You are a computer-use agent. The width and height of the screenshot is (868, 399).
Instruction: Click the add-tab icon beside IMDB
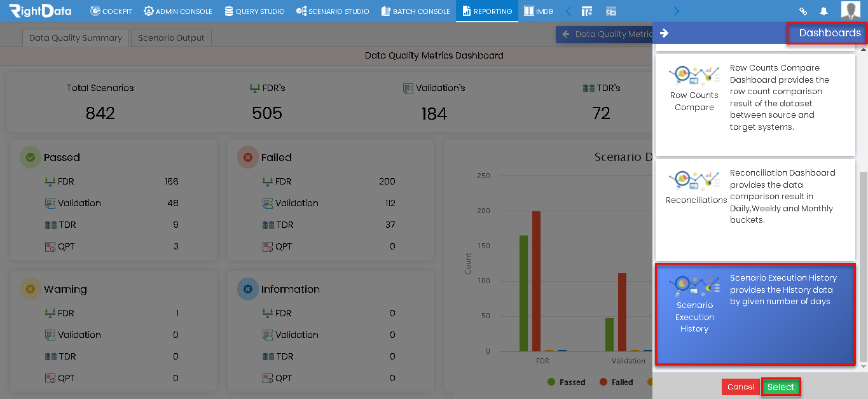point(587,11)
